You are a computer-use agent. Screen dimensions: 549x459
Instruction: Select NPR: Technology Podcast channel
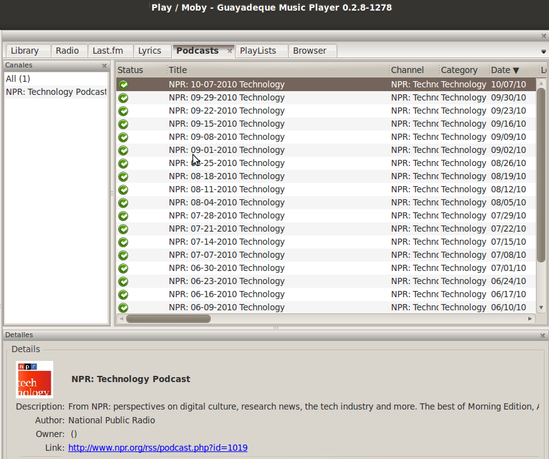click(56, 92)
